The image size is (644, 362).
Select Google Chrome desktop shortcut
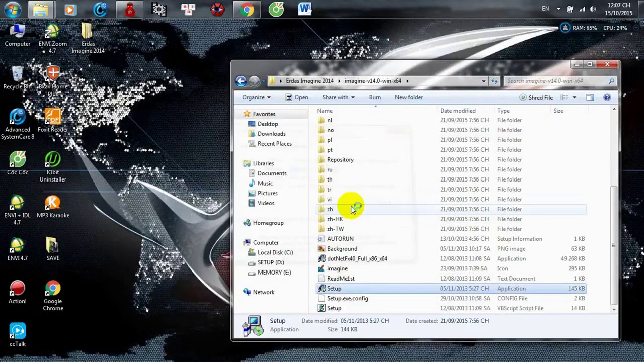[53, 296]
